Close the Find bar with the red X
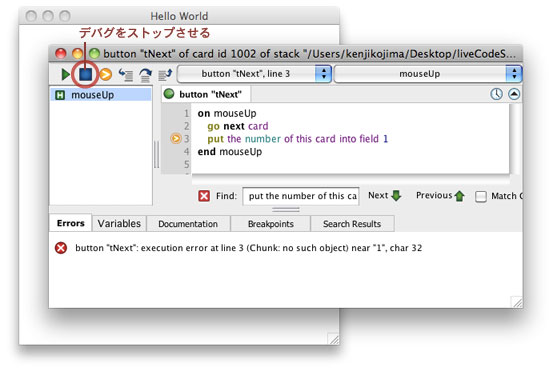The height and width of the screenshot is (371, 549). (x=204, y=196)
